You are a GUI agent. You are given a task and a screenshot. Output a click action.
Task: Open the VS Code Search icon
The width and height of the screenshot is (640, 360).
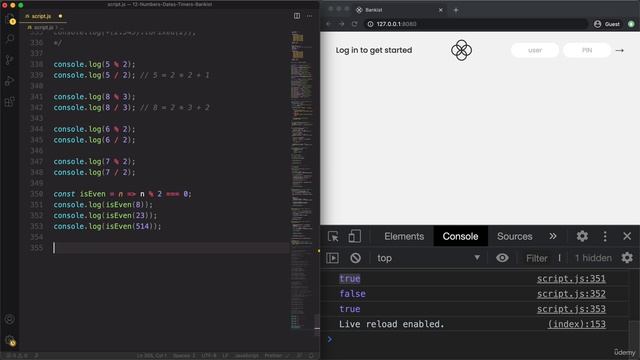[x=10, y=39]
